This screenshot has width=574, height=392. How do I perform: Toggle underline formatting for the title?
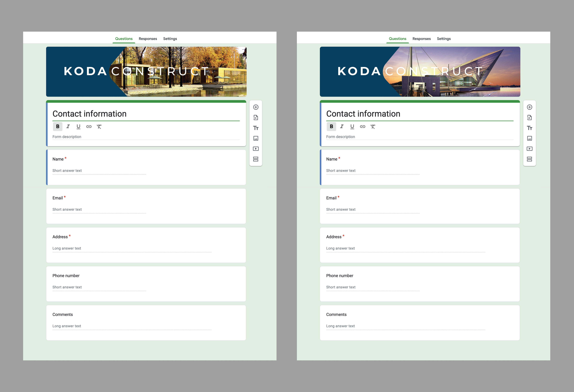click(x=79, y=127)
